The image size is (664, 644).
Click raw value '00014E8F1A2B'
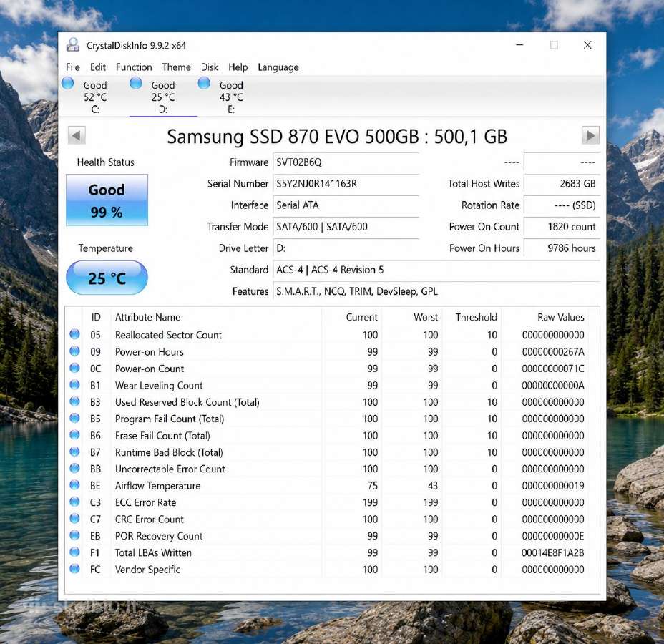point(552,552)
